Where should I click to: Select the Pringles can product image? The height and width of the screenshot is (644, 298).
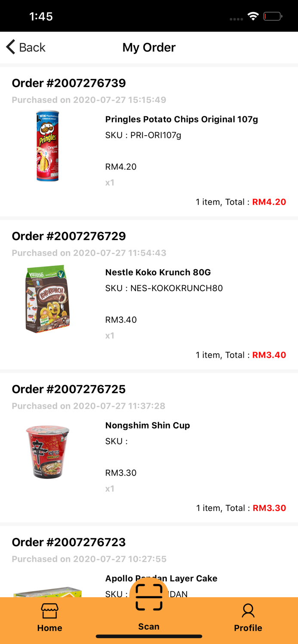point(48,146)
